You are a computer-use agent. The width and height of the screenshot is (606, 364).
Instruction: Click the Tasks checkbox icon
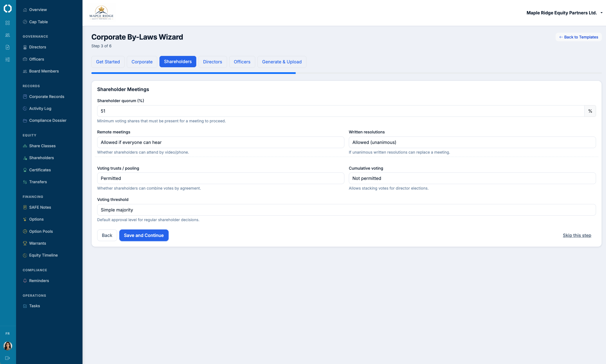[25, 306]
